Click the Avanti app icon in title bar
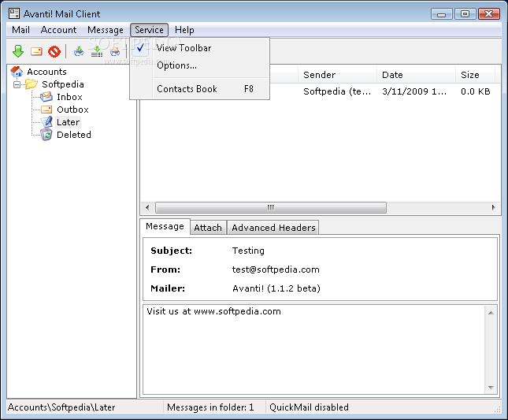The image size is (508, 420). point(14,13)
